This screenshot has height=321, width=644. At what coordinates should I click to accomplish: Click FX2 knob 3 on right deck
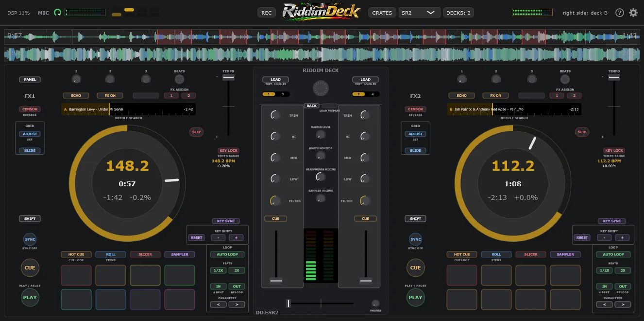tap(531, 79)
